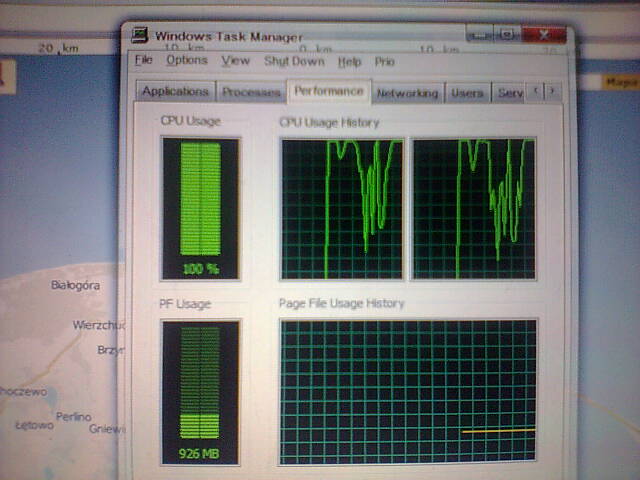Click the CPU Usage label
The width and height of the screenshot is (640, 480).
(x=190, y=121)
